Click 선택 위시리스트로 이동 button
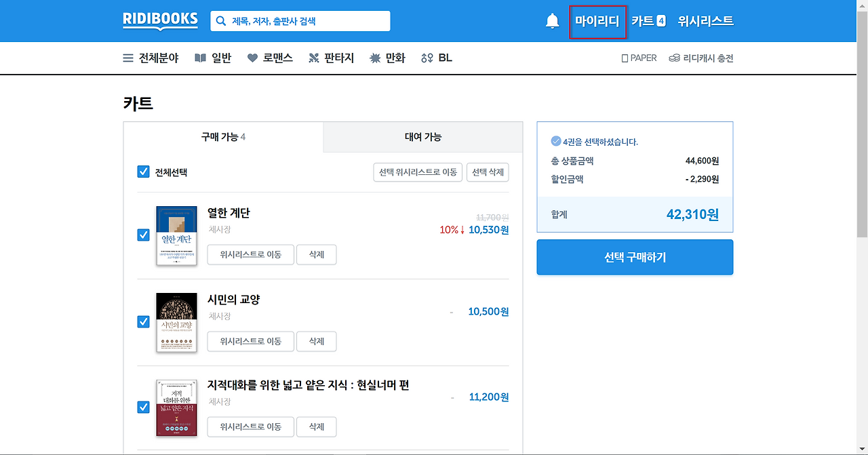868x455 pixels. coord(418,172)
